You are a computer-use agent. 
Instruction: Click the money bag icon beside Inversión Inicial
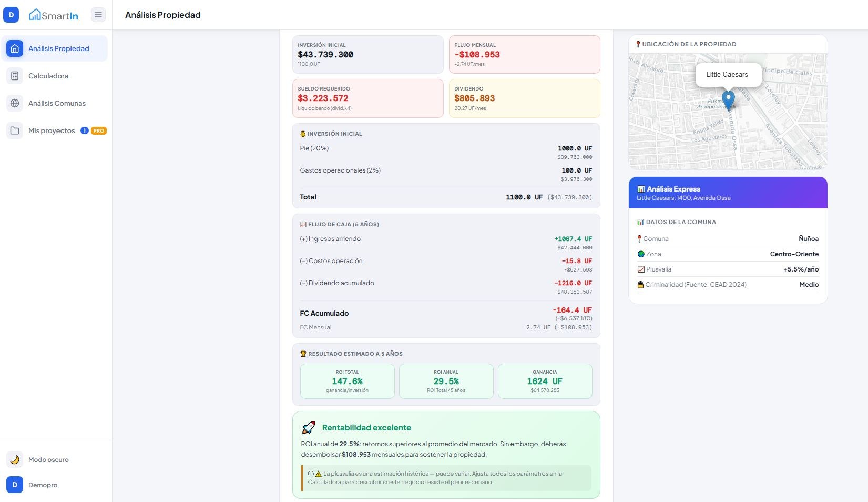click(303, 134)
